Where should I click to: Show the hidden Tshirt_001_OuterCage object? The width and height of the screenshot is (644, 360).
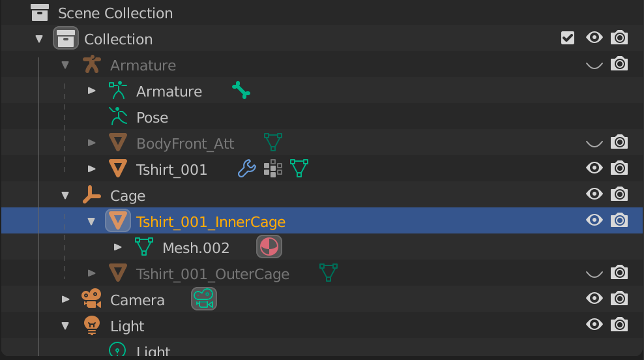coord(594,273)
